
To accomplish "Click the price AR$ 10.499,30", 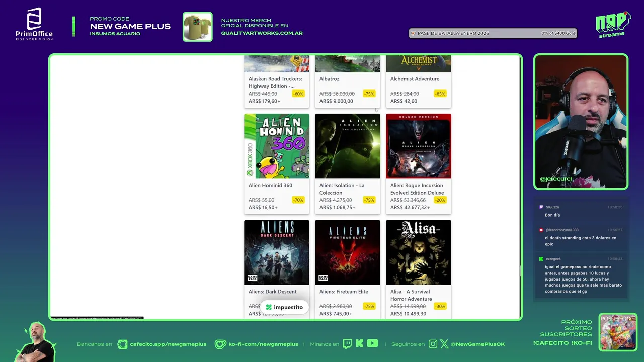I will (408, 314).
